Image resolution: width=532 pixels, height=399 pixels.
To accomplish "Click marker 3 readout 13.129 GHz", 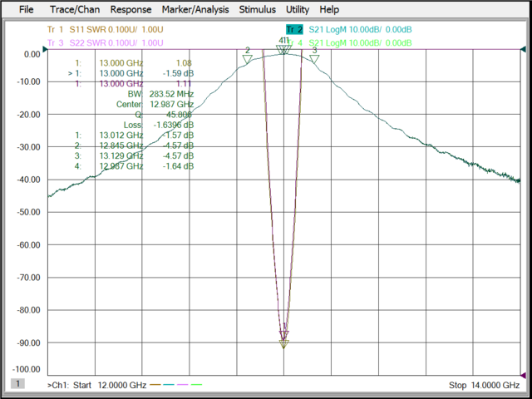I will tap(135, 155).
